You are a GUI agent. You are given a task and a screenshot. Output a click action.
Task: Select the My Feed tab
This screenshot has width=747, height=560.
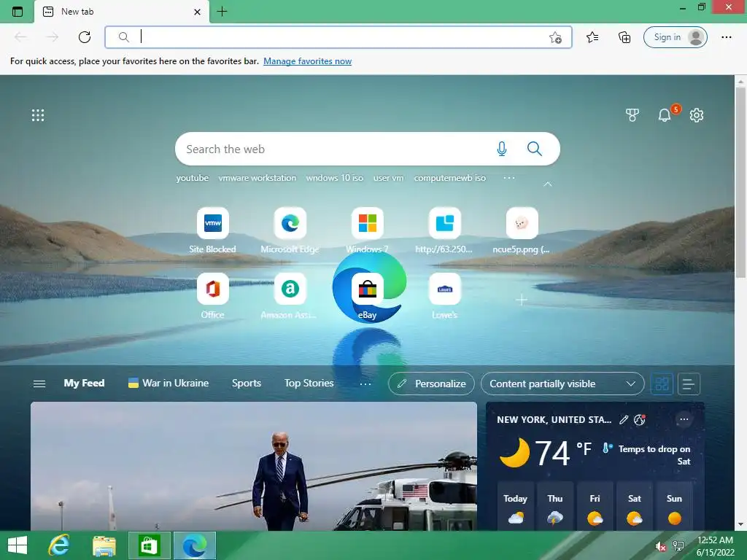pyautogui.click(x=84, y=384)
